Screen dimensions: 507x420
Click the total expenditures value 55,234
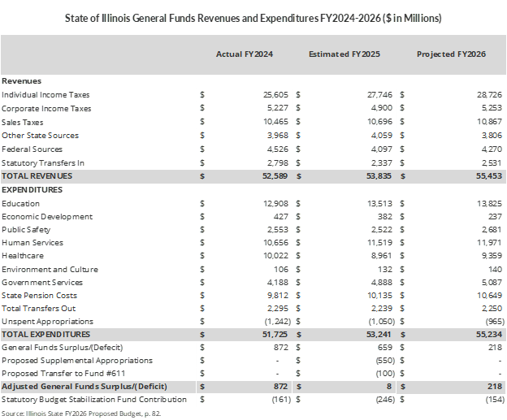pos(489,335)
